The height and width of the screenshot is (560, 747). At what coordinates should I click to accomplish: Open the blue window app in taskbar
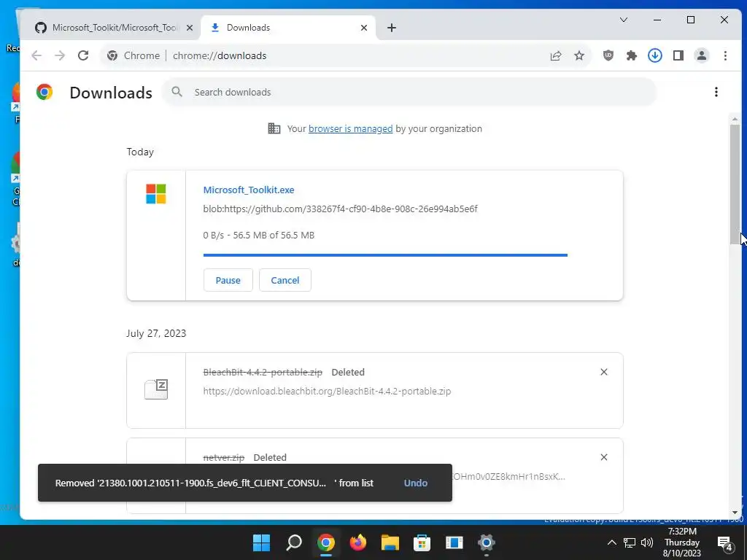454,542
